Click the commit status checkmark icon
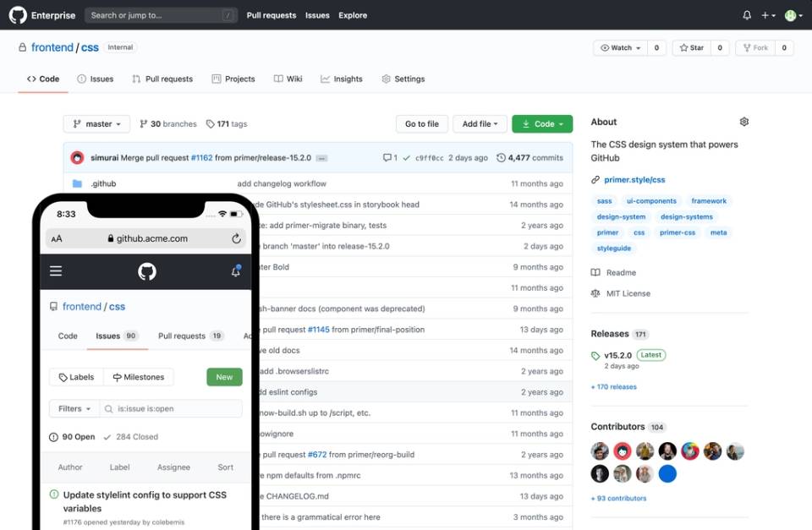 click(x=407, y=158)
